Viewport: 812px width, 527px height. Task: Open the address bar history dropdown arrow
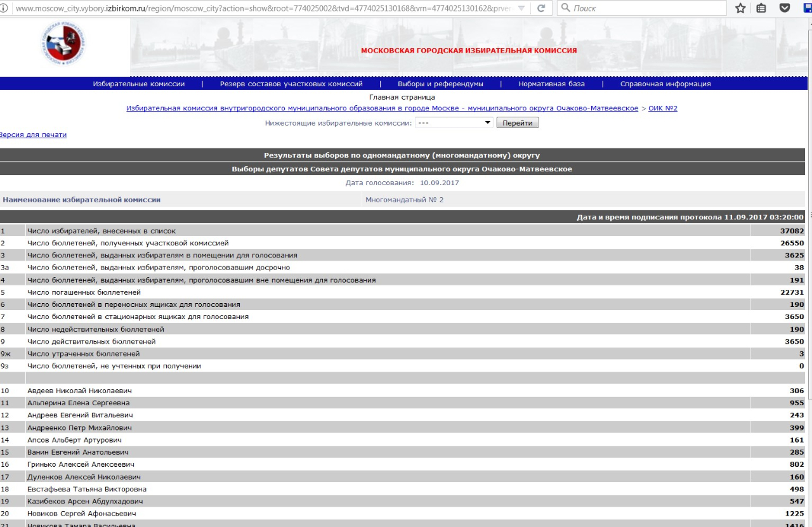521,8
